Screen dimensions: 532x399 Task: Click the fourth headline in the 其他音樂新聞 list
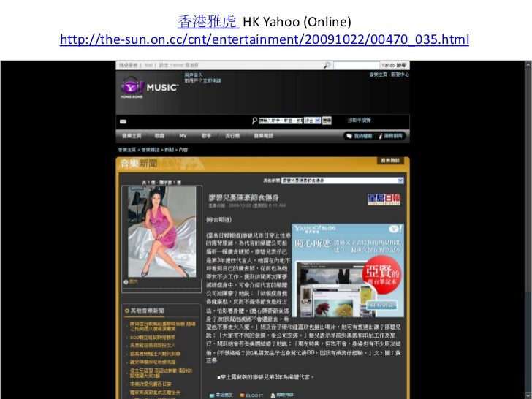[155, 354]
